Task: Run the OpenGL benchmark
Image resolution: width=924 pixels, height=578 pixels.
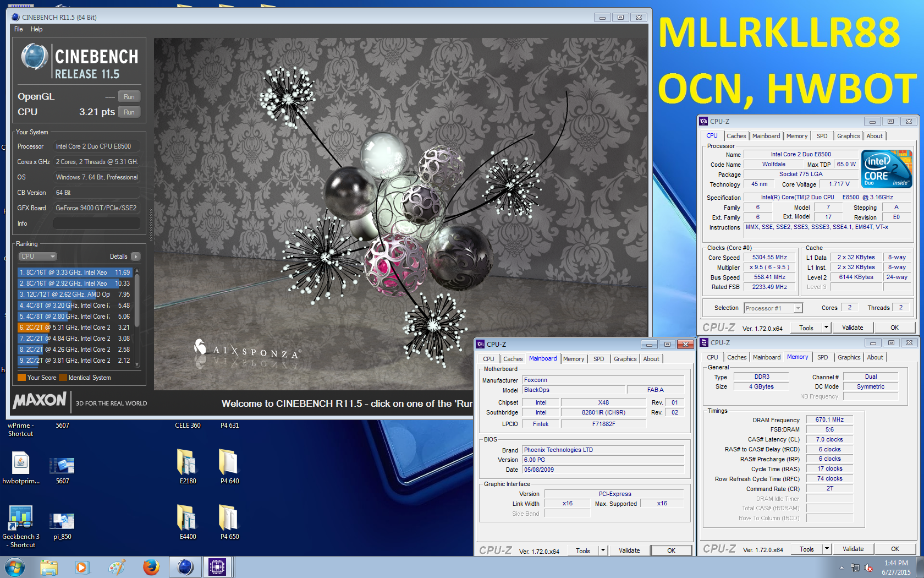Action: [129, 97]
